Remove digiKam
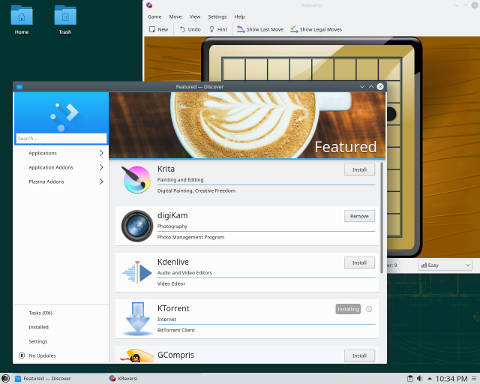This screenshot has height=384, width=480. (x=359, y=216)
